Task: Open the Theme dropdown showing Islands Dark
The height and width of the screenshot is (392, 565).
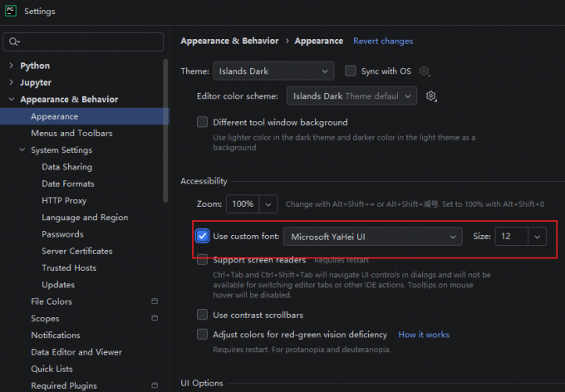Action: pos(273,71)
